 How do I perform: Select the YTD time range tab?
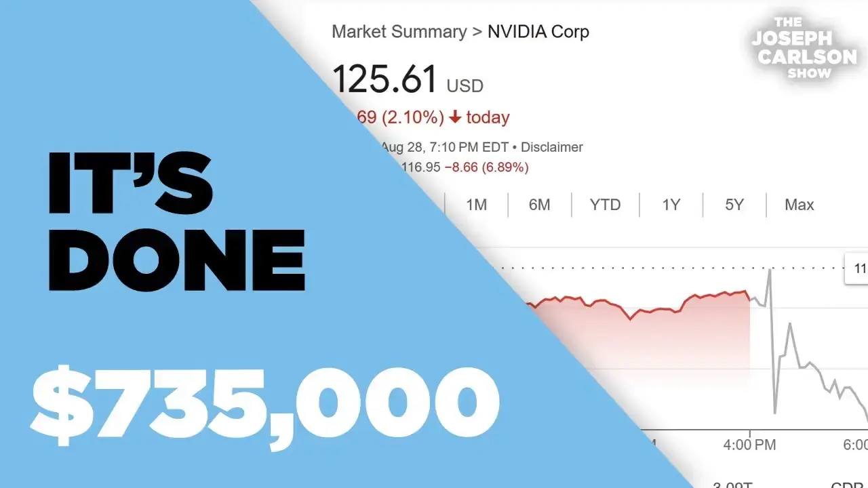(605, 205)
